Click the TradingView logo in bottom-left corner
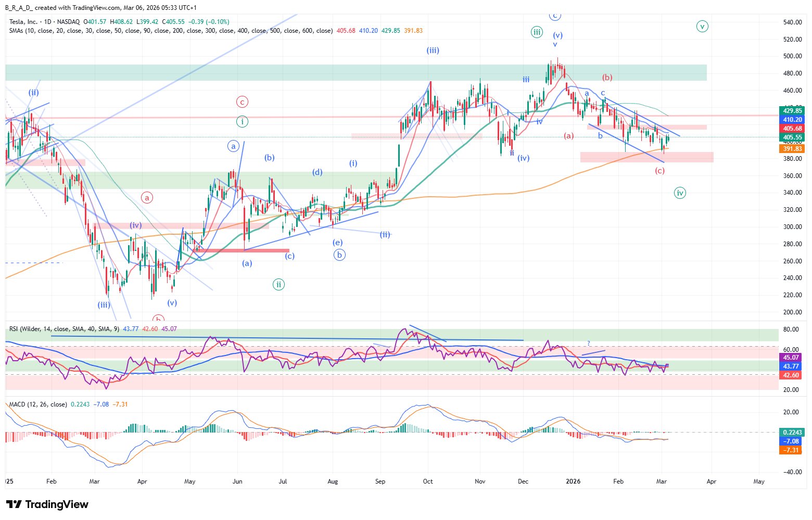This screenshot has width=812, height=520. [47, 504]
